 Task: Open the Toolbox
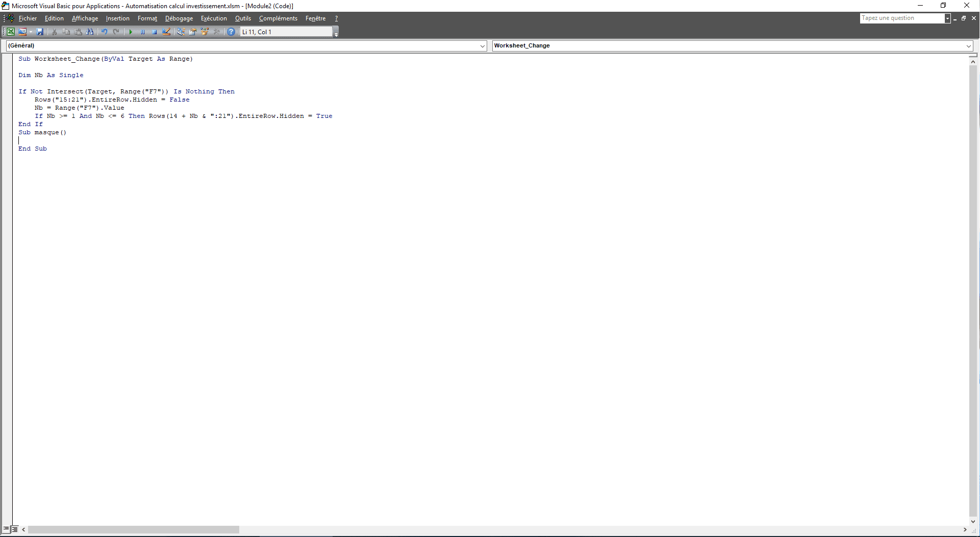coord(217,32)
